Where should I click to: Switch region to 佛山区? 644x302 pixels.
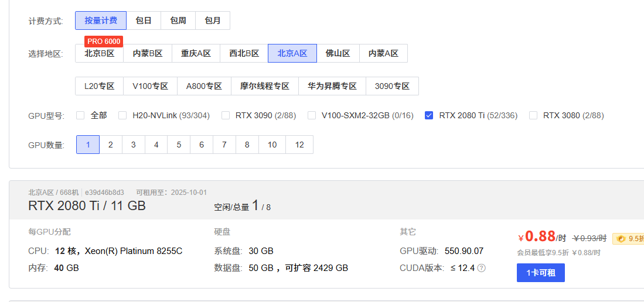point(338,53)
